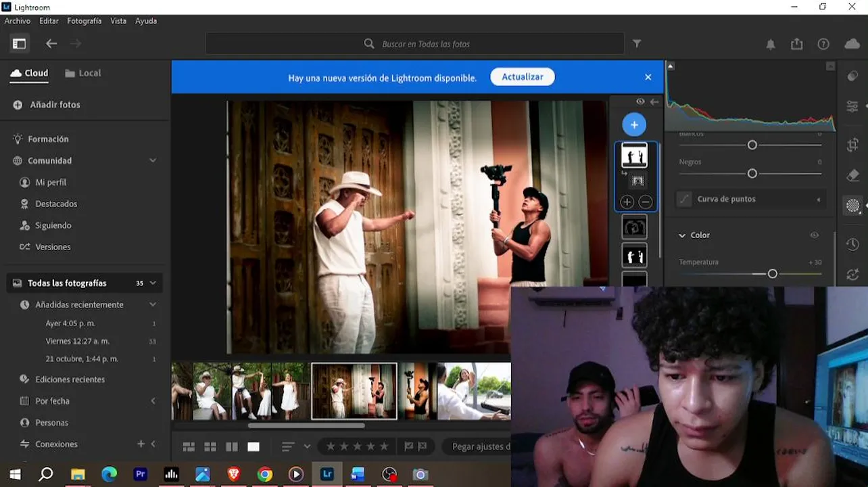Select the Healing eraser tool
The width and height of the screenshot is (868, 487).
pyautogui.click(x=852, y=176)
